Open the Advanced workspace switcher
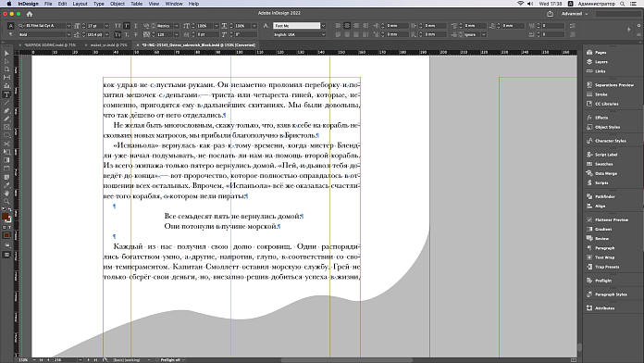The height and width of the screenshot is (363, 644). 575,14
